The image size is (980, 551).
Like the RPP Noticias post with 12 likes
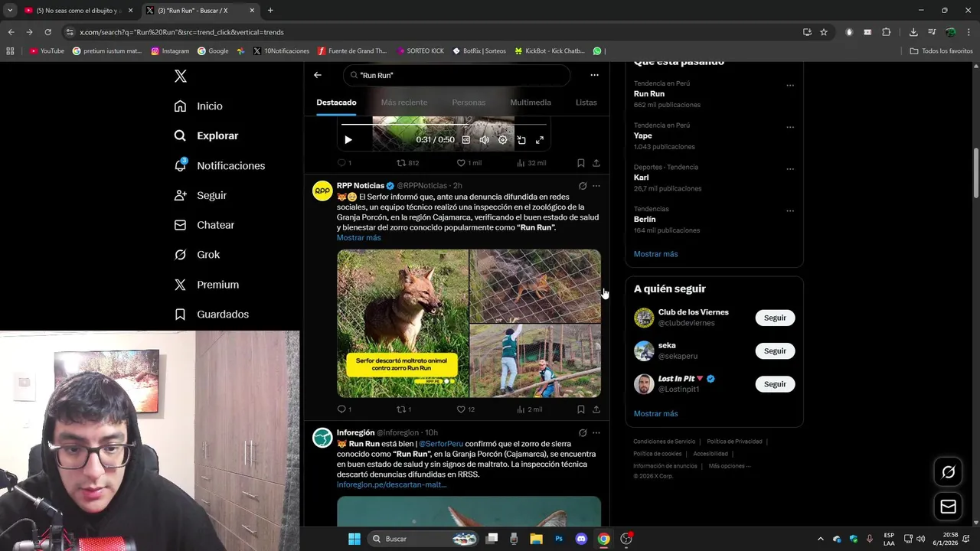point(465,409)
